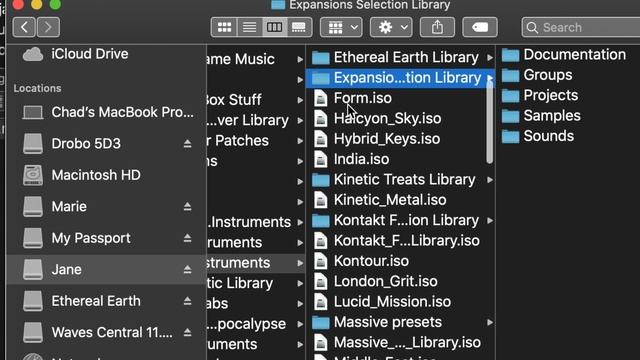Switch to icon view
The width and height of the screenshot is (640, 360).
(x=224, y=27)
